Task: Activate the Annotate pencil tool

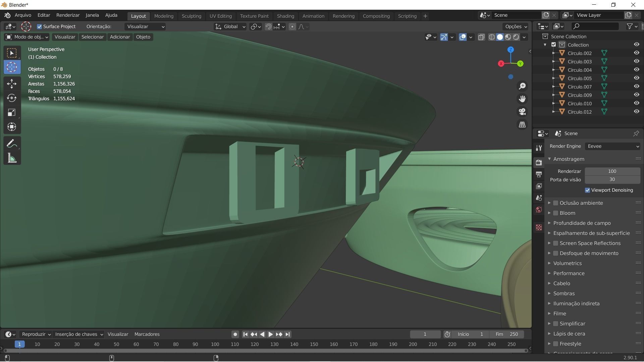Action: 12,144
